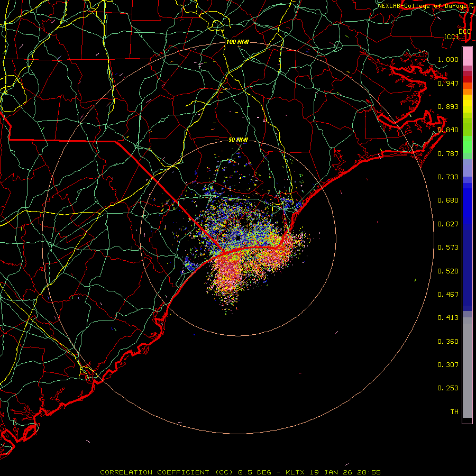Click the 0.5 DEG elevation text

[255, 472]
